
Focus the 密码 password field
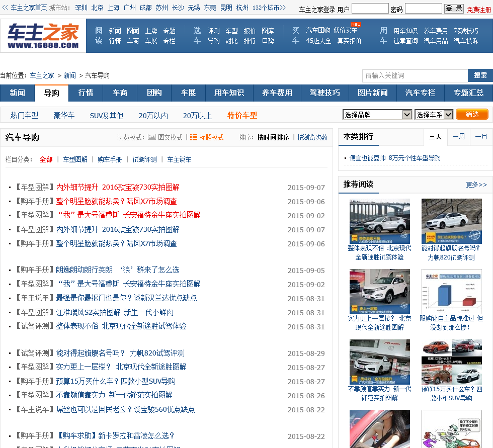coord(424,9)
